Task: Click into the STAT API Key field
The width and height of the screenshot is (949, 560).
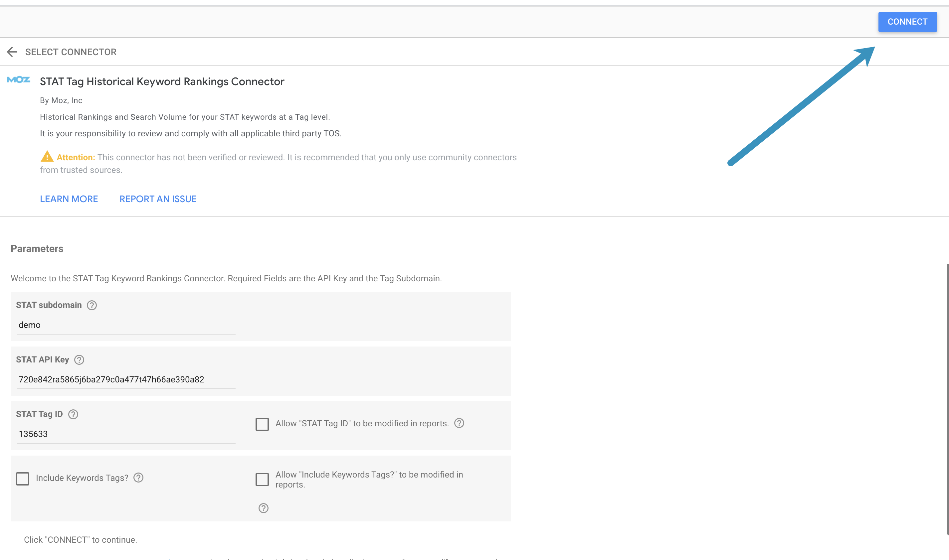Action: pyautogui.click(x=126, y=379)
